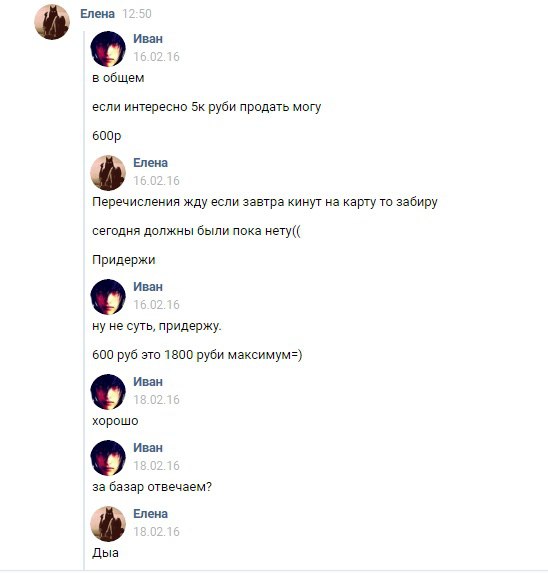
Task: Open Иван's avatar above "ну не суть"
Action: pyautogui.click(x=108, y=297)
